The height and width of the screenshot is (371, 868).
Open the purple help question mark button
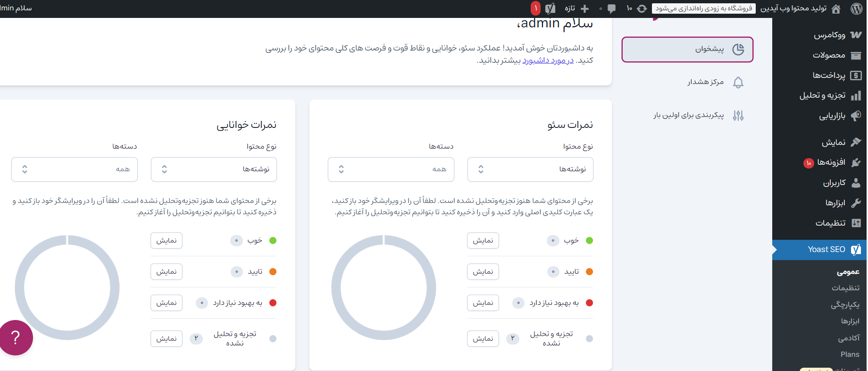[16, 337]
